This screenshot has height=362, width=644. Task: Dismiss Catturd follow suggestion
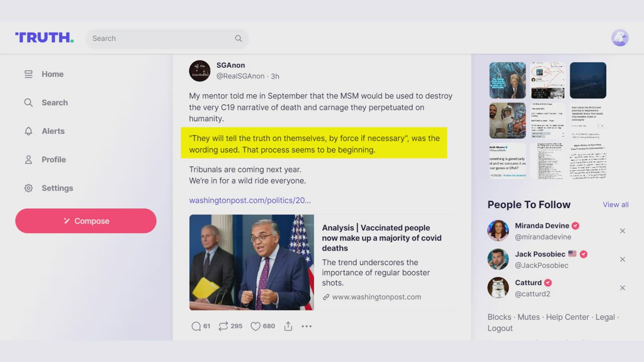pyautogui.click(x=622, y=288)
